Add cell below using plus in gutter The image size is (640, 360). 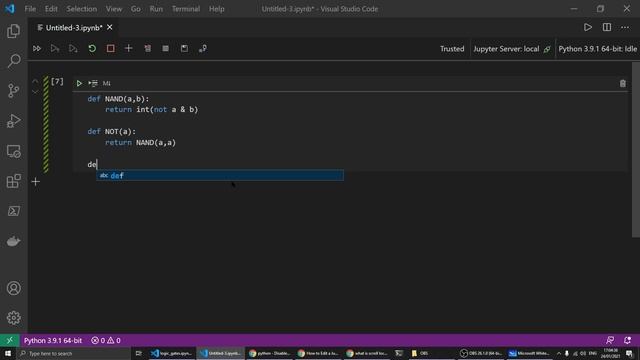point(36,182)
